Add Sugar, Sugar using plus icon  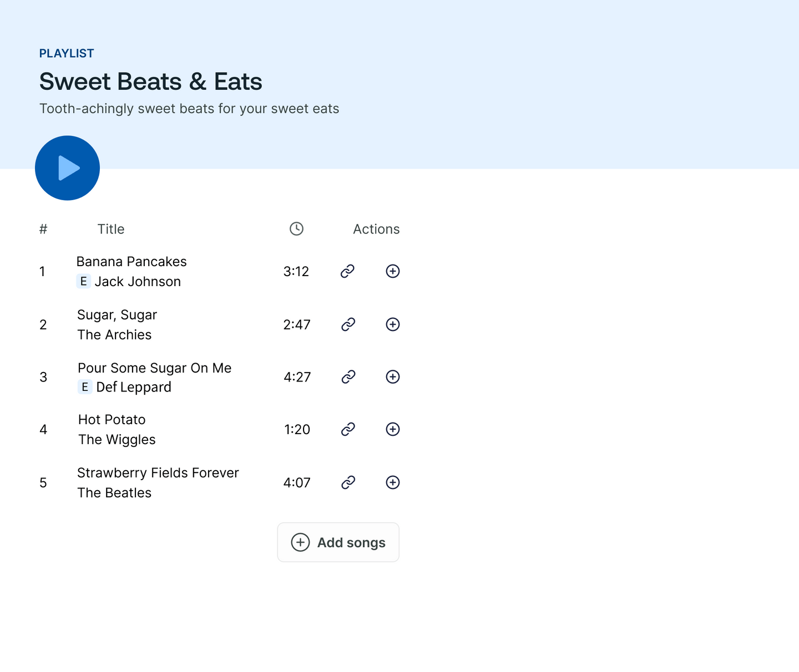[x=393, y=324]
